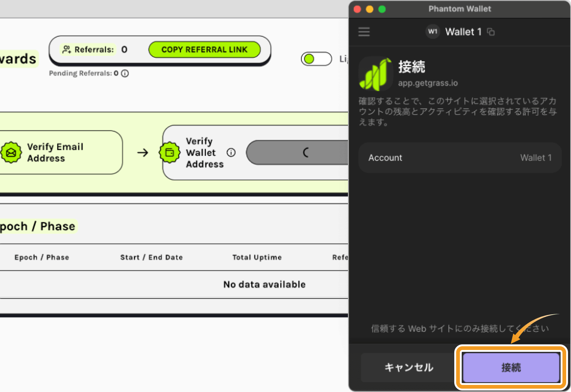This screenshot has height=392, width=571.
Task: Click the Start / End Date column header
Action: pos(152,257)
